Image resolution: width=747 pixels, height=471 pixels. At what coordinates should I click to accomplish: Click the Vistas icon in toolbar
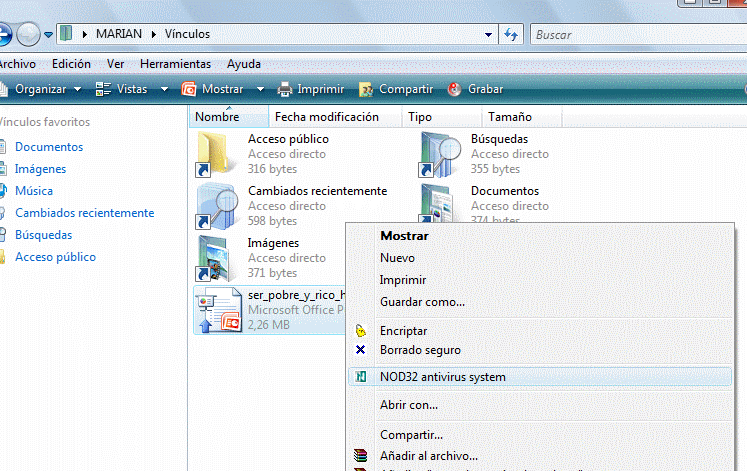(103, 89)
